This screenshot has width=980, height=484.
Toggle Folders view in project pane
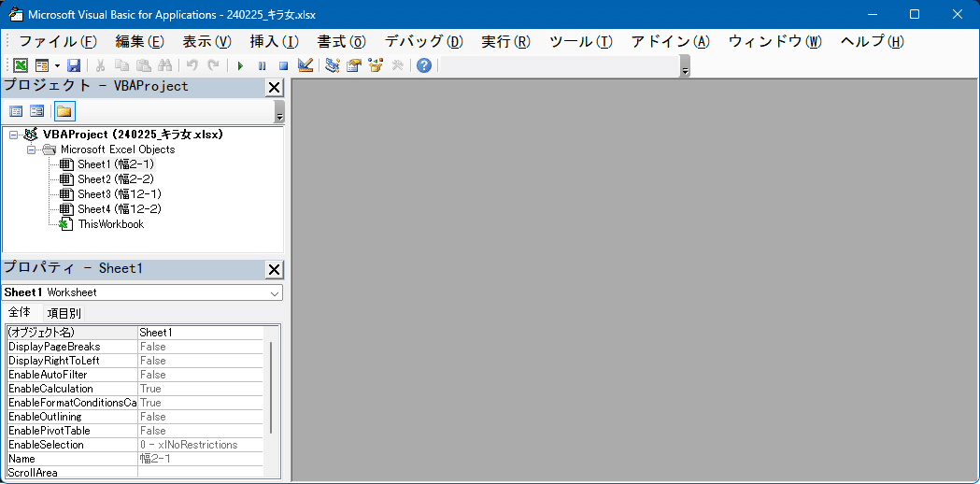pyautogui.click(x=64, y=111)
